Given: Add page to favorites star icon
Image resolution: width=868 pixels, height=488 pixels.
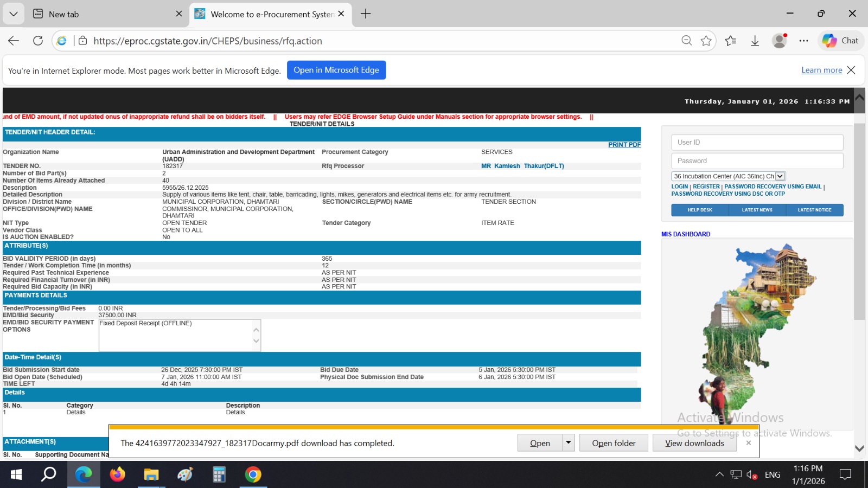Looking at the screenshot, I should tap(706, 41).
